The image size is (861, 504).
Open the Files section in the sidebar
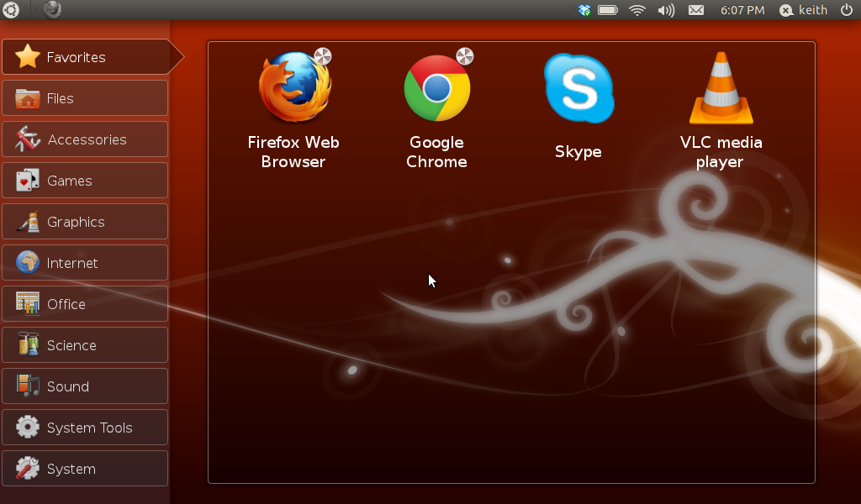84,97
